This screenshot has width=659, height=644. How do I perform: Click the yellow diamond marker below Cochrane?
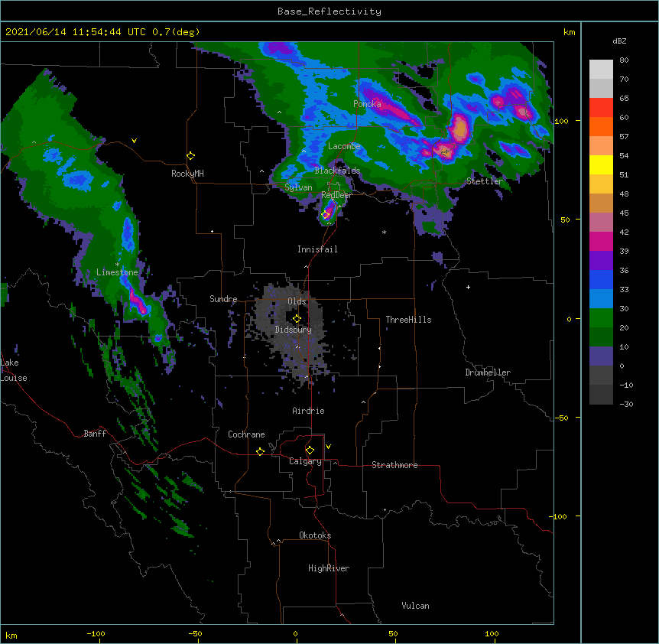260,451
